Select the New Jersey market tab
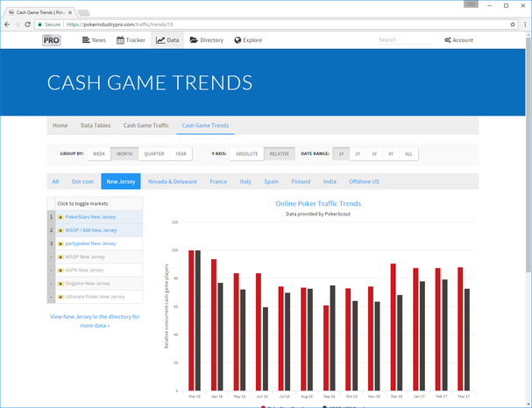 [x=121, y=181]
